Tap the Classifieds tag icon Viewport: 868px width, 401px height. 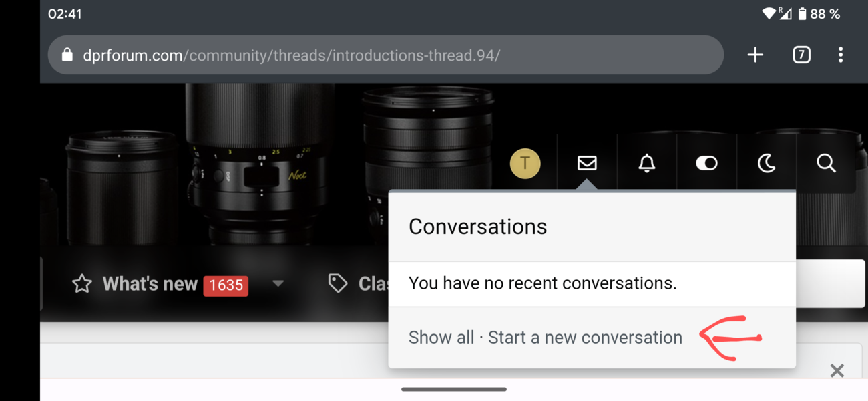pyautogui.click(x=339, y=283)
